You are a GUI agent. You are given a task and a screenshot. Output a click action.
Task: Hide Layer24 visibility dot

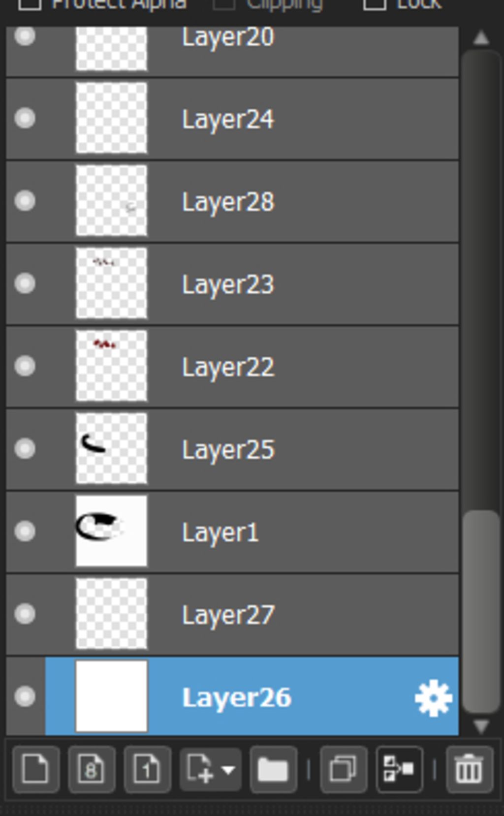[x=25, y=119]
